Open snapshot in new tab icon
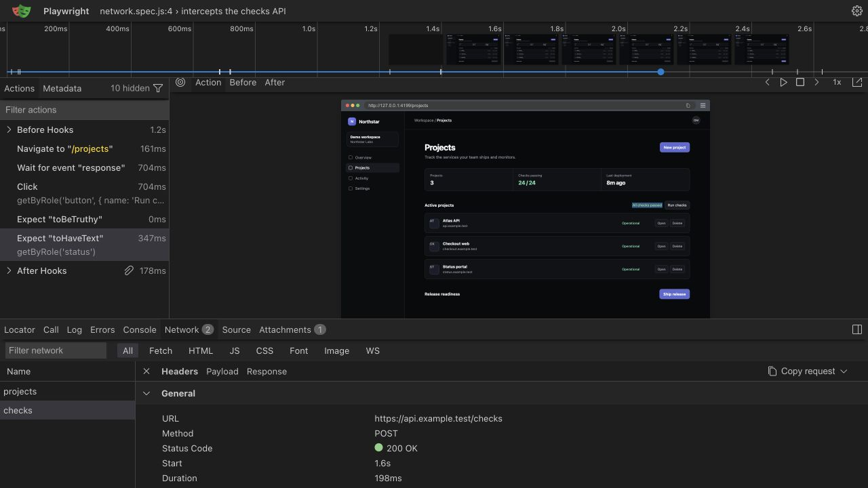This screenshot has width=868, height=488. point(857,82)
